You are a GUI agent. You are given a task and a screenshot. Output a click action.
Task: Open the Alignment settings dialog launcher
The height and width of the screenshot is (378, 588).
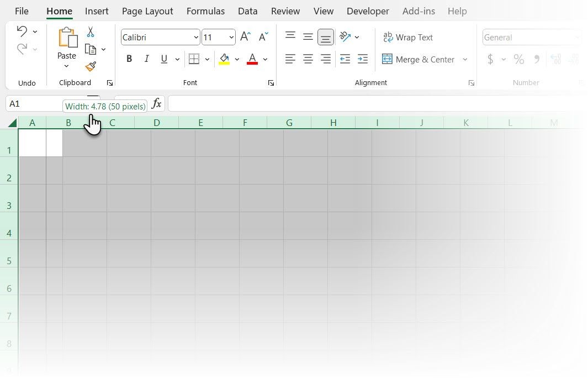472,83
